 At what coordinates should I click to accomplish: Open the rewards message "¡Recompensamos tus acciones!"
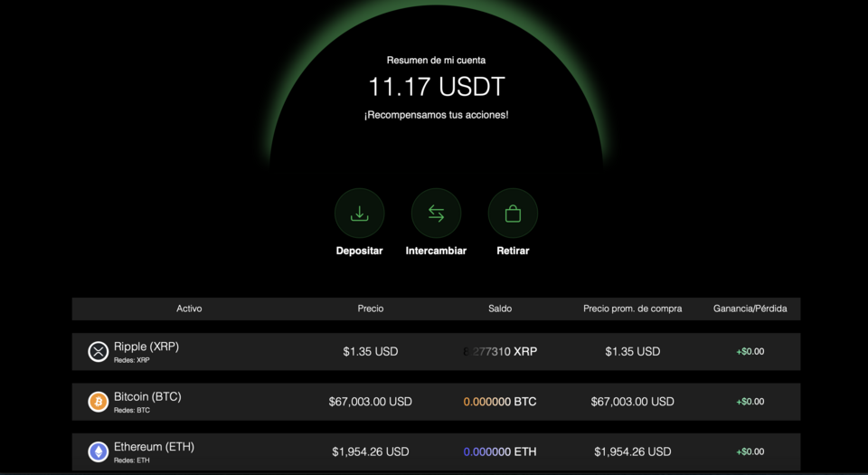pos(436,115)
